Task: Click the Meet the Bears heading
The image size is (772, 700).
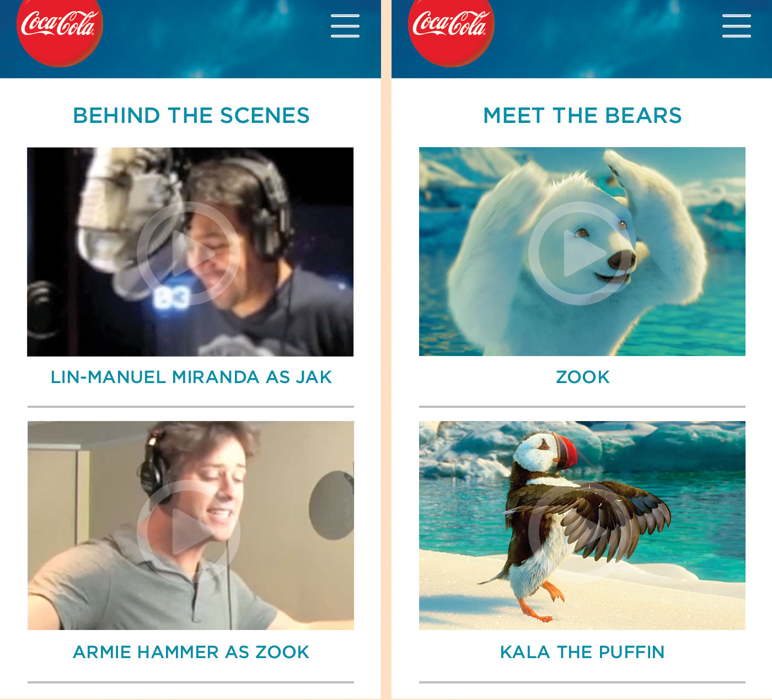Action: point(582,116)
